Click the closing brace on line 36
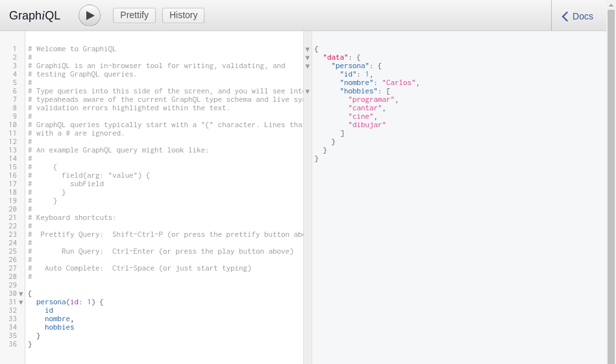The image size is (616, 364). 30,344
